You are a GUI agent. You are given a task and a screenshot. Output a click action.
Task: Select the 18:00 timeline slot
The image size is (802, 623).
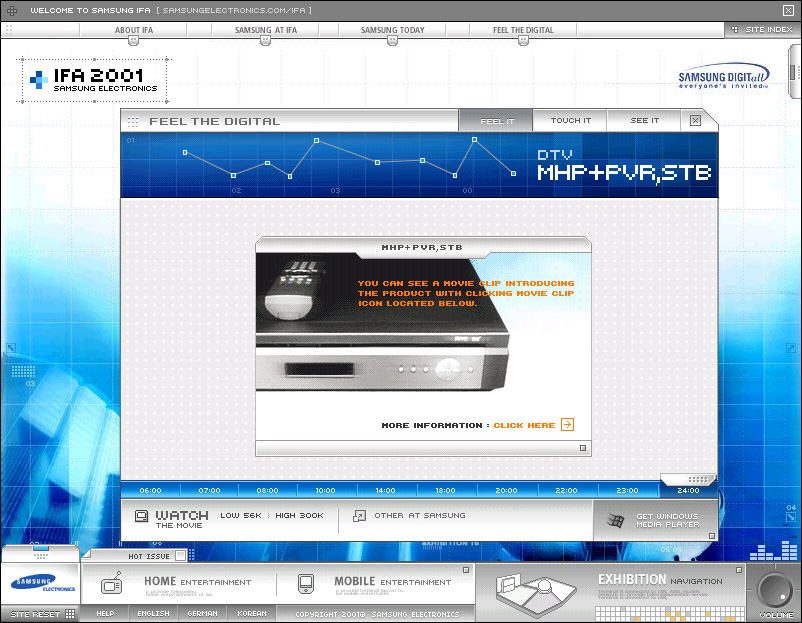tap(445, 491)
